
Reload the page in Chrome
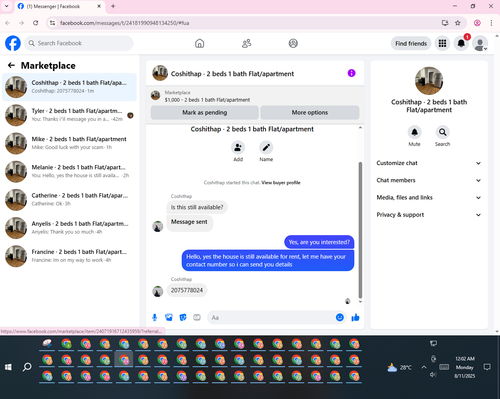(x=36, y=23)
